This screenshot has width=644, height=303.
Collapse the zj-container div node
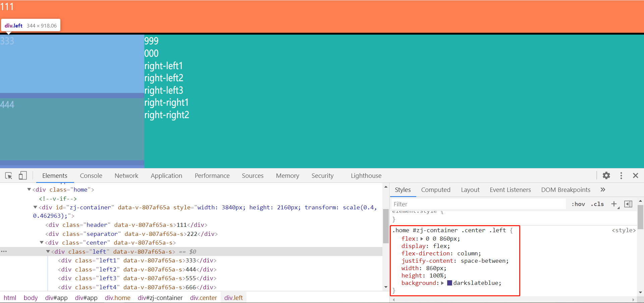point(35,207)
